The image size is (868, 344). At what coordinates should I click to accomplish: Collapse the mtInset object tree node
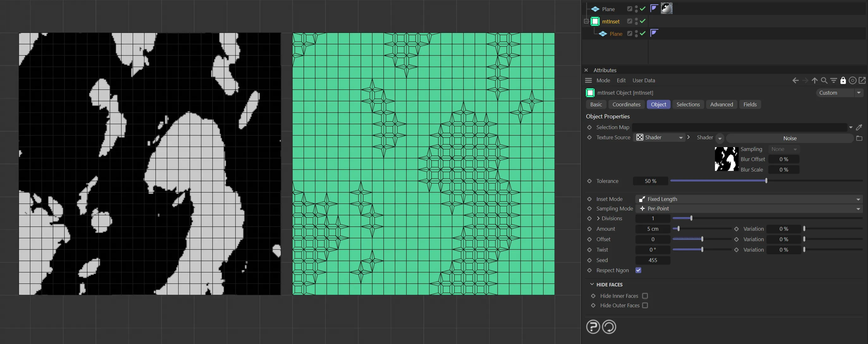[586, 21]
